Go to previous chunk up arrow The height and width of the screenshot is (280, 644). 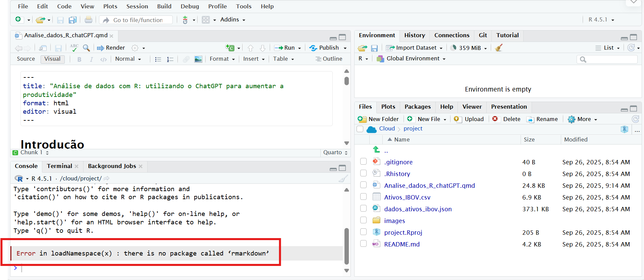pos(250,48)
